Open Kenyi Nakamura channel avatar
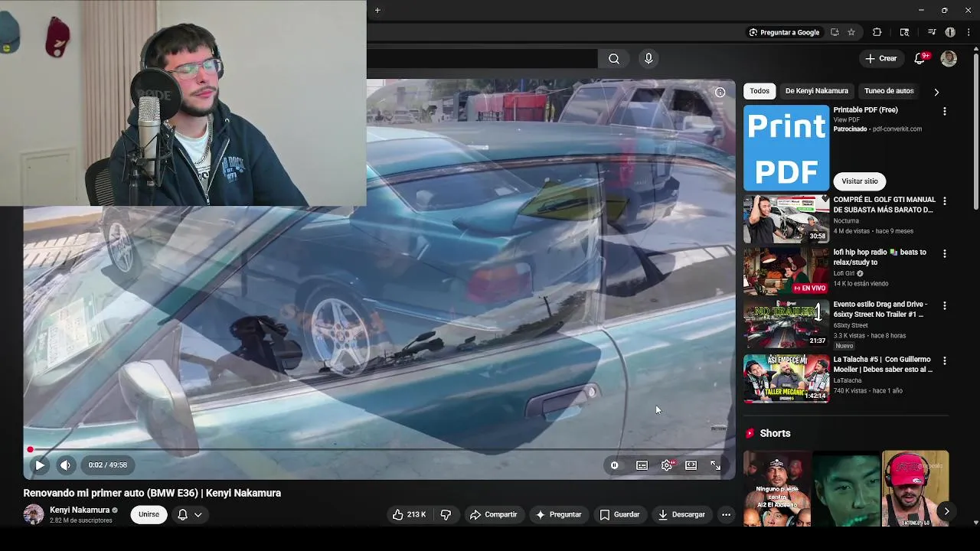This screenshot has width=980, height=551. (34, 514)
